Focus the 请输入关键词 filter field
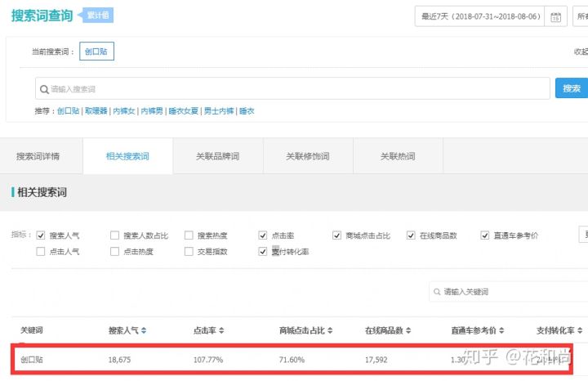 pyautogui.click(x=506, y=291)
